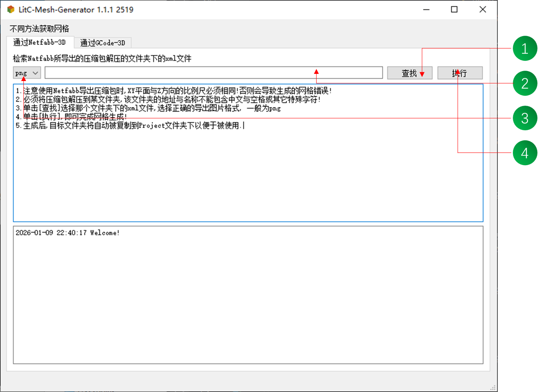Click green annotation marker 1
The width and height of the screenshot is (541, 392).
tap(524, 48)
